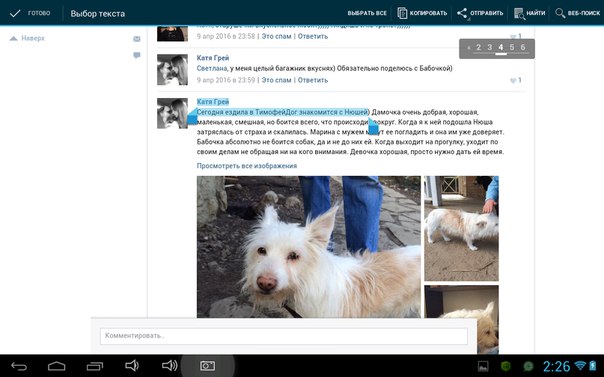This screenshot has width=604, height=377.
Task: Open the commenter avatar beside the 23:58 comment
Action: [172, 34]
